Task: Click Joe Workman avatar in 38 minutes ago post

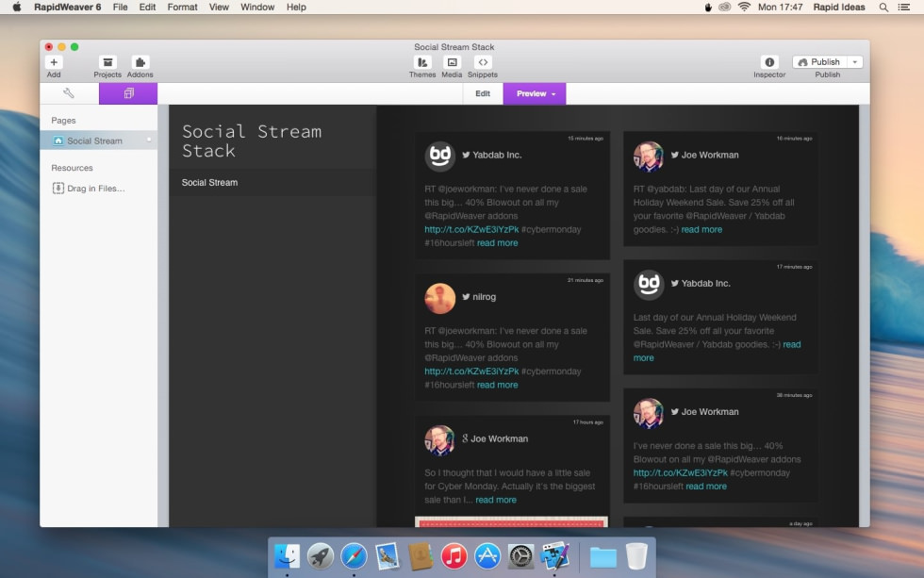Action: 649,413
